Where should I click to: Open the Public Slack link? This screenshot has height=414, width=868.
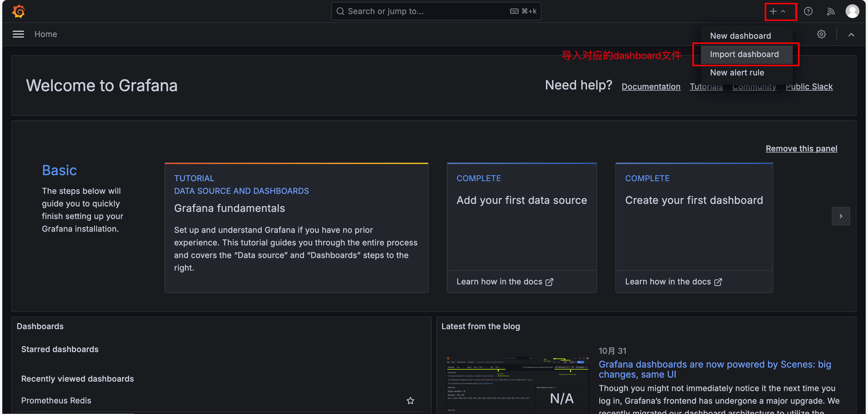(809, 87)
